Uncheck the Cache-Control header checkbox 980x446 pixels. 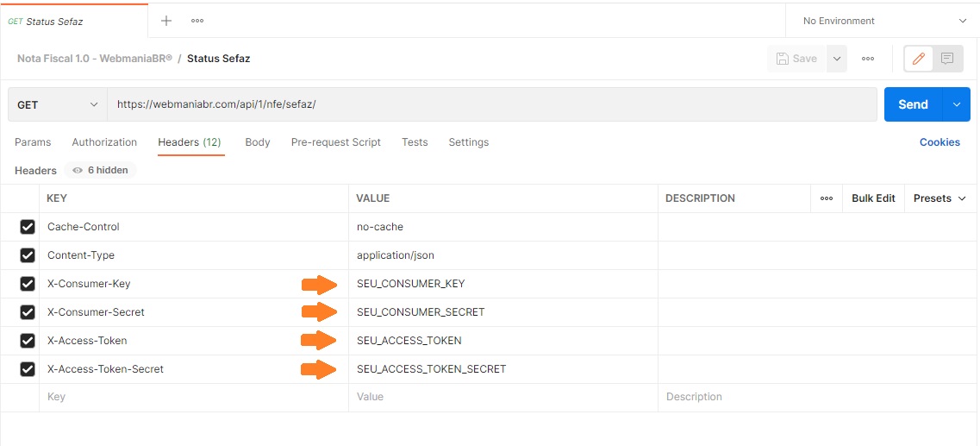click(28, 227)
